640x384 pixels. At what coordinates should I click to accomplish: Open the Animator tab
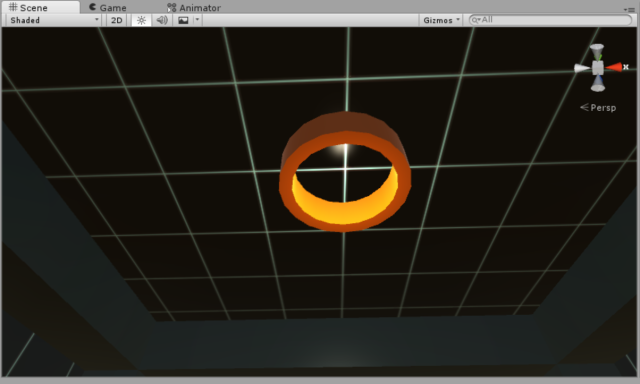(194, 7)
